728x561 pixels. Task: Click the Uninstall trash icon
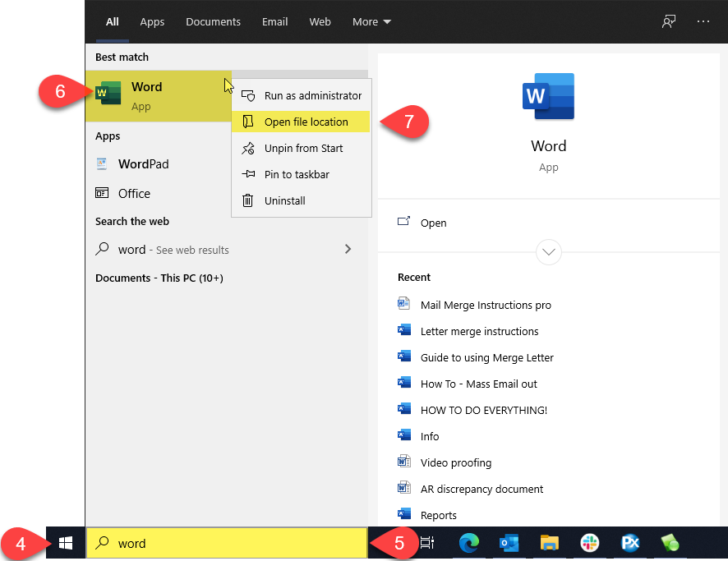click(x=248, y=200)
